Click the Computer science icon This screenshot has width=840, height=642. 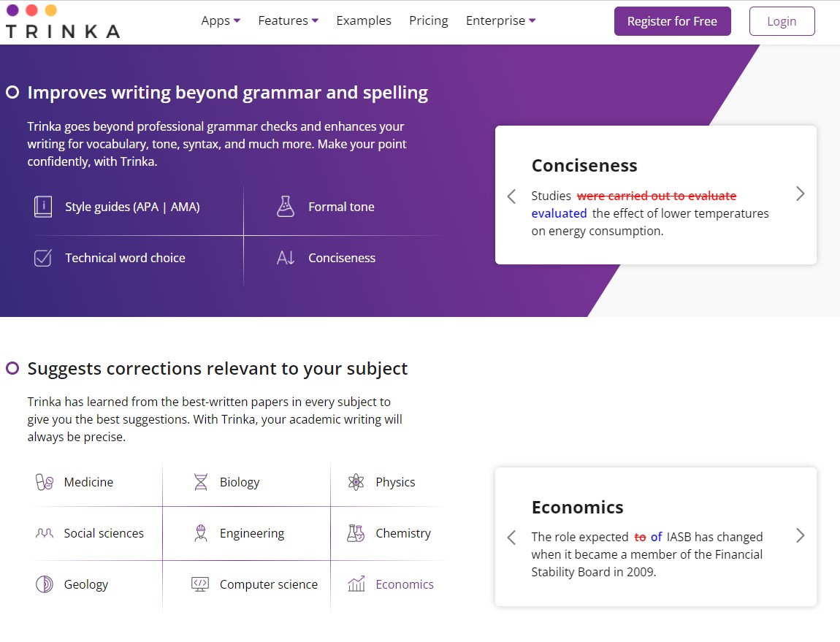[x=200, y=584]
